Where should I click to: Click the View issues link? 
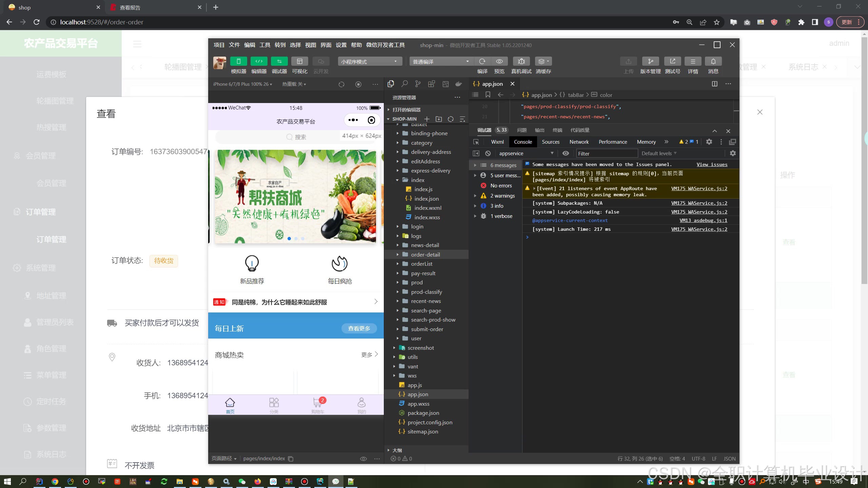712,164
